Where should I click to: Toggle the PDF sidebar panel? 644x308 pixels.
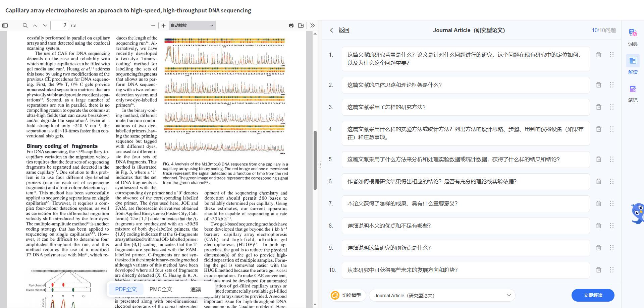pyautogui.click(x=5, y=25)
